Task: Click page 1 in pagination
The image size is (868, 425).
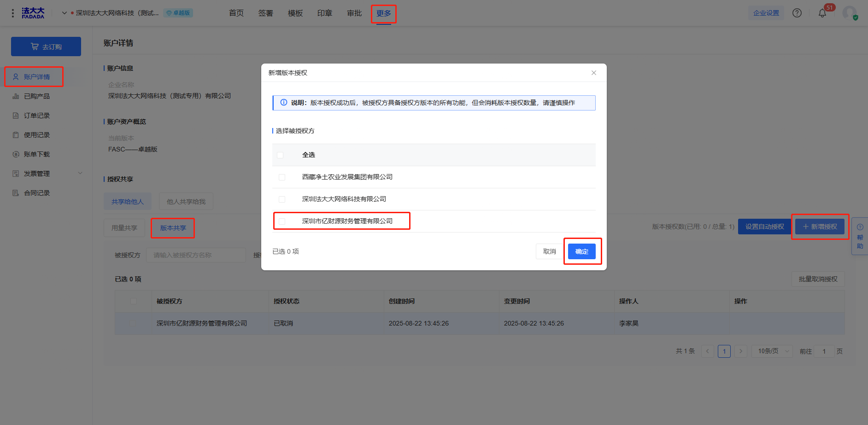Action: tap(724, 351)
